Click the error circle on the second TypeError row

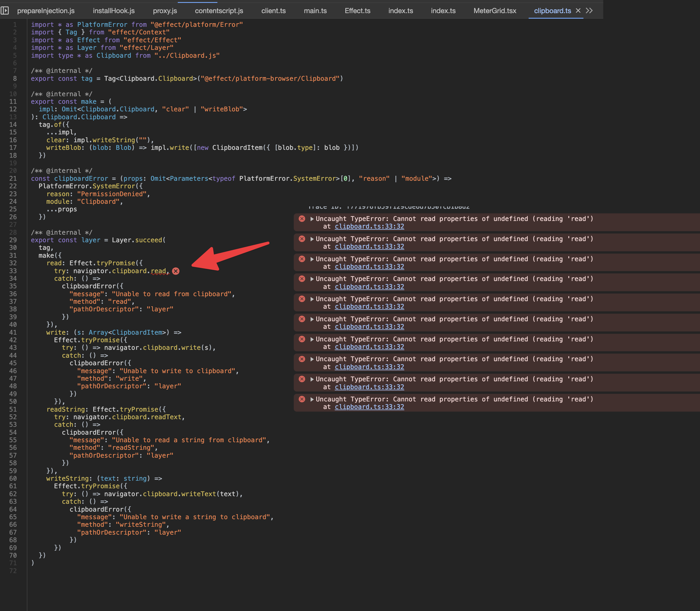[302, 239]
